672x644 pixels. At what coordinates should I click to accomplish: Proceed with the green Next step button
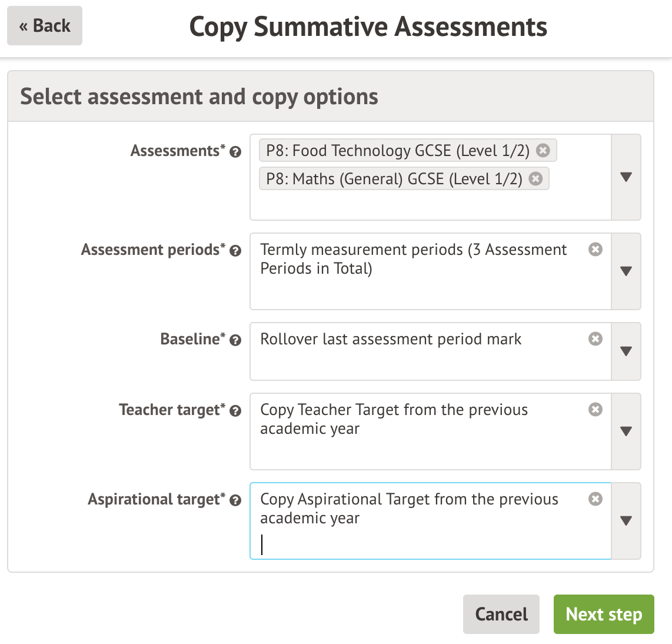[x=604, y=615]
